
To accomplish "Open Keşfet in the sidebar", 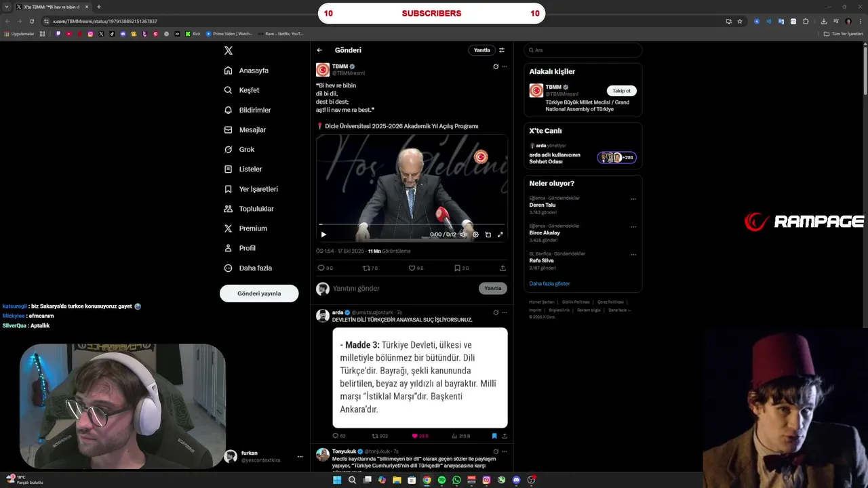I will (242, 90).
